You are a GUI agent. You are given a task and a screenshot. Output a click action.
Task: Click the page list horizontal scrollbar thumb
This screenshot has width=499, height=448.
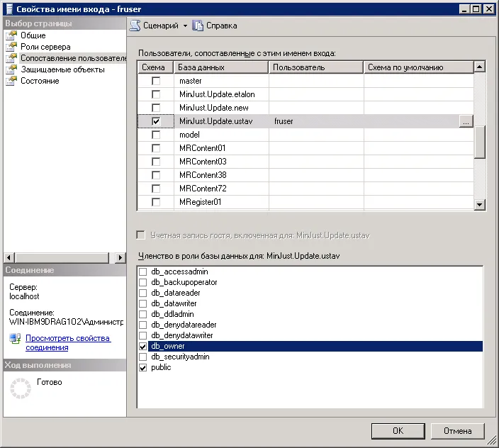(62, 257)
